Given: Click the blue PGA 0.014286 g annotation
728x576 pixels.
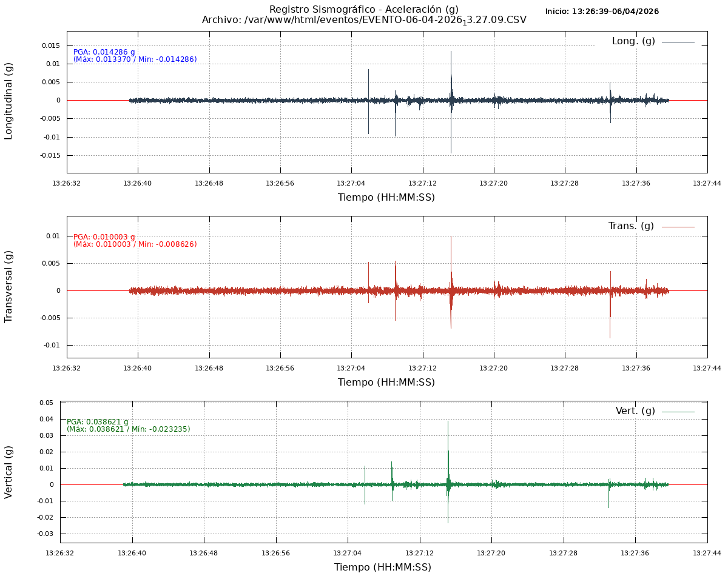Looking at the screenshot, I should pyautogui.click(x=104, y=52).
